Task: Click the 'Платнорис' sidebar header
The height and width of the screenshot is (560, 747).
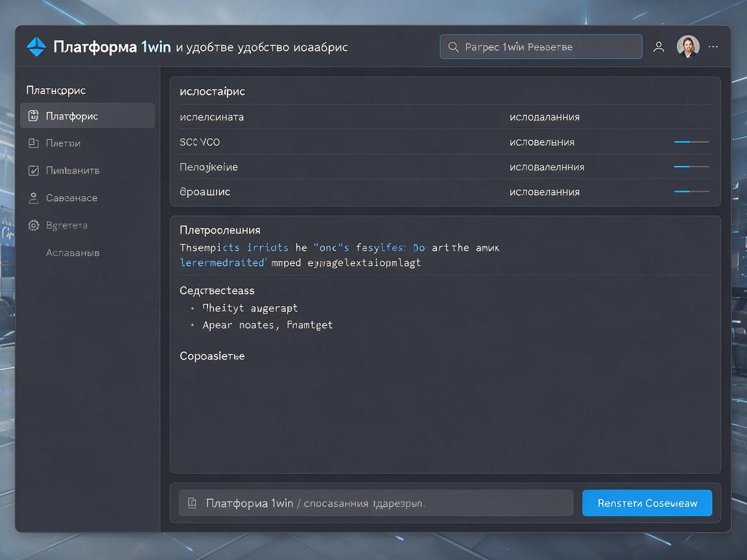Action: pos(56,91)
